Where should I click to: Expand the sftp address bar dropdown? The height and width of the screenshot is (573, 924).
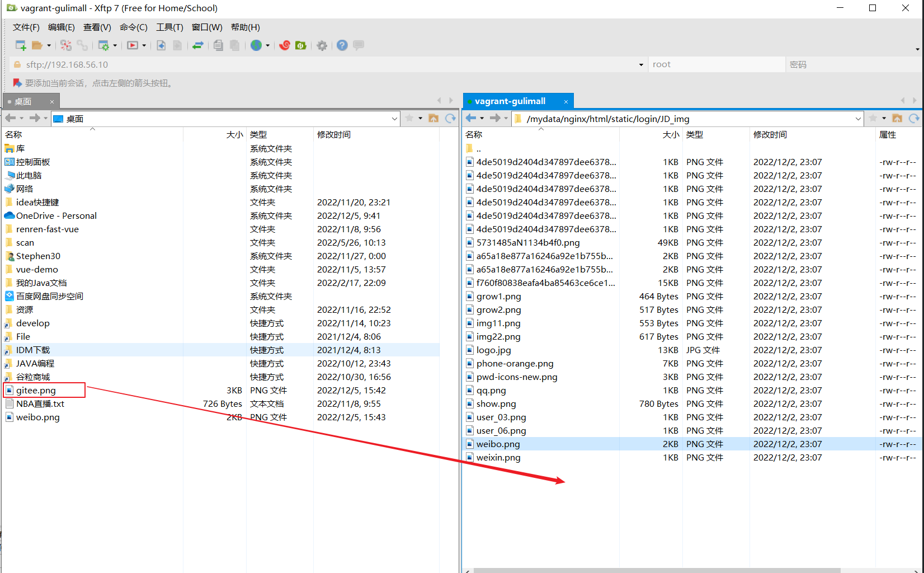pyautogui.click(x=641, y=65)
